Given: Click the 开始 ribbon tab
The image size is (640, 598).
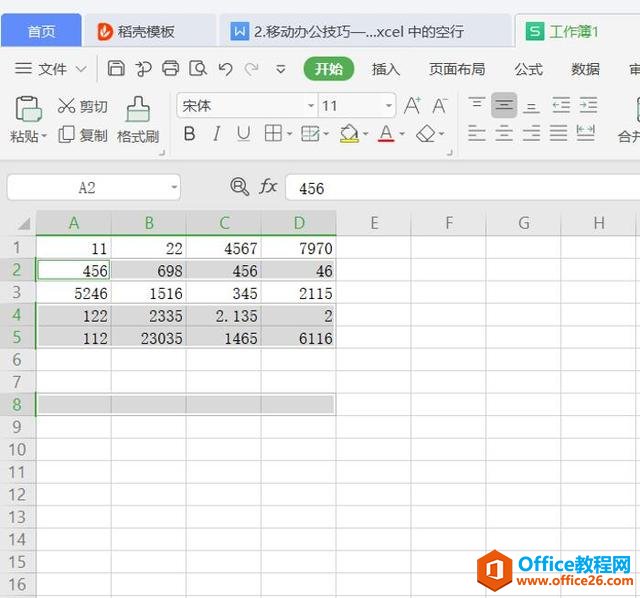Looking at the screenshot, I should pos(329,69).
